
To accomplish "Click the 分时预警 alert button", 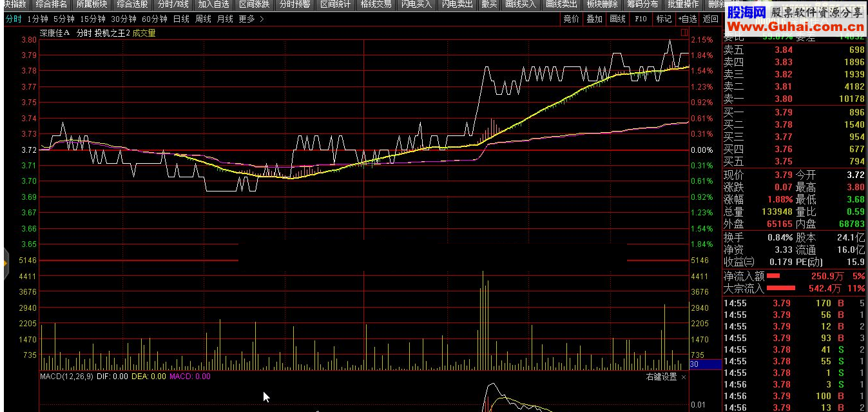I will (295, 5).
